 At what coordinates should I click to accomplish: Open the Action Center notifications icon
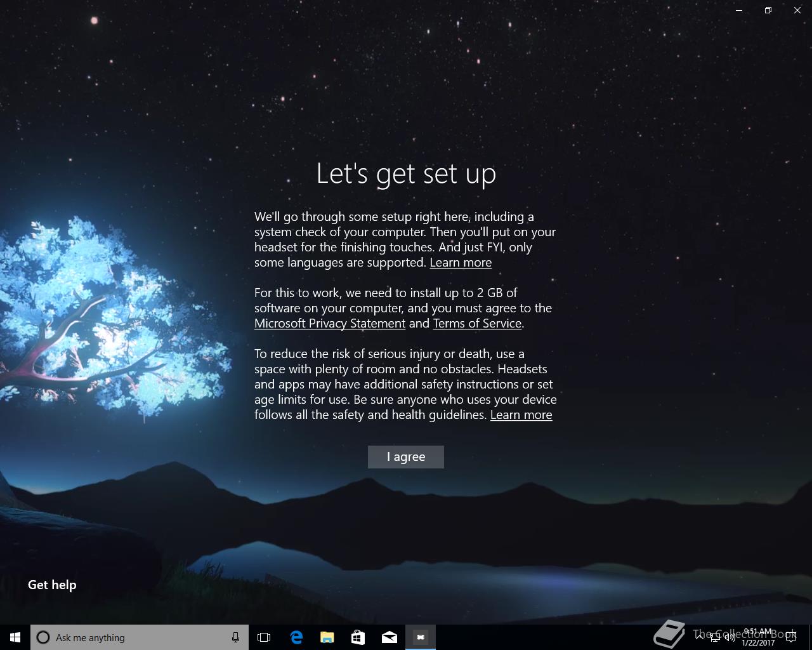tap(791, 637)
